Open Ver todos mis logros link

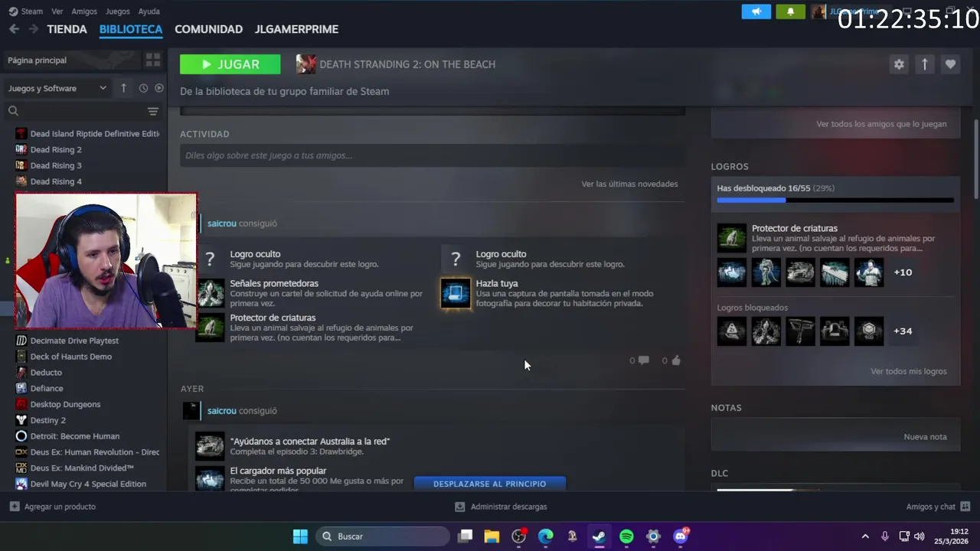[x=909, y=371]
